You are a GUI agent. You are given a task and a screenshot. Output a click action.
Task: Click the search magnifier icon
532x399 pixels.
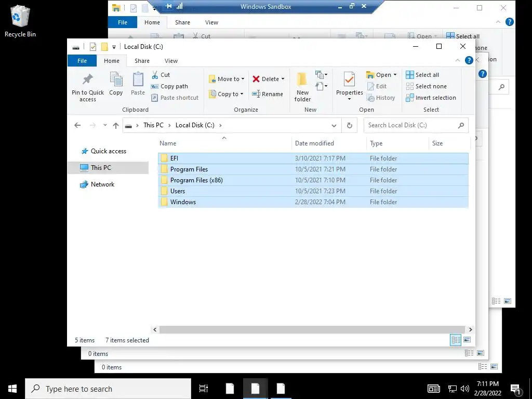click(x=461, y=126)
